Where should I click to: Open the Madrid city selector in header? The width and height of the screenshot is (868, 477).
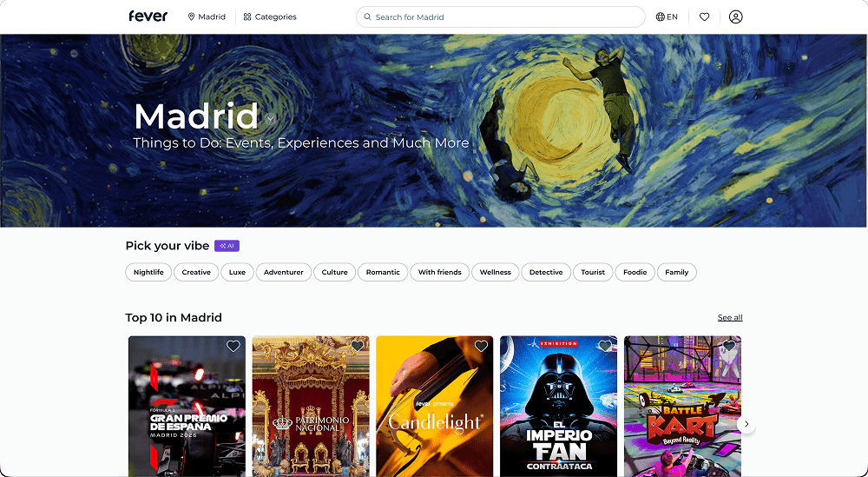[207, 17]
